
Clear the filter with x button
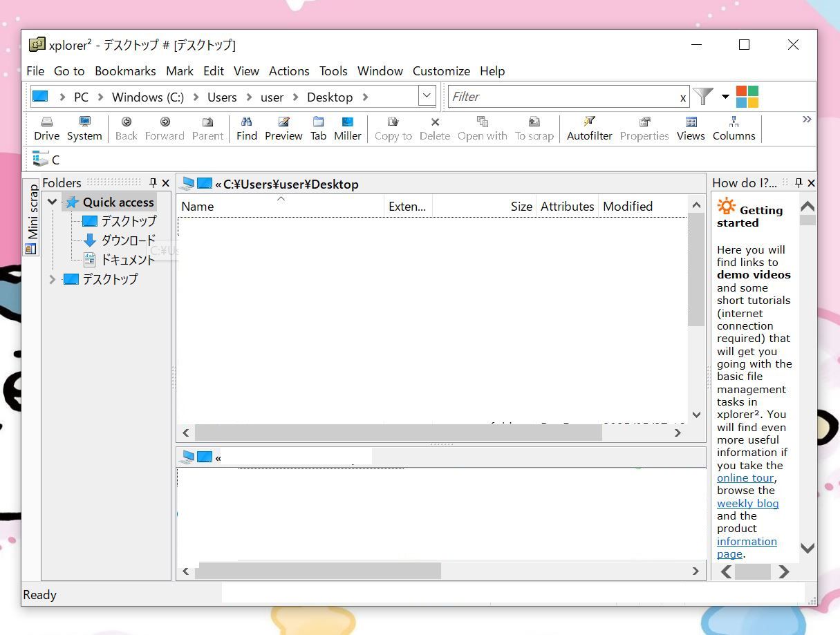pos(683,97)
